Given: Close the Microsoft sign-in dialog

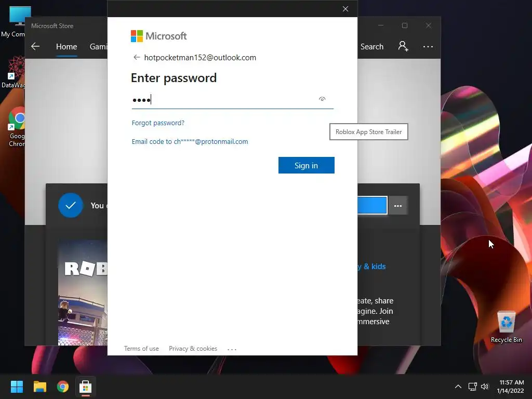Looking at the screenshot, I should pos(345,9).
